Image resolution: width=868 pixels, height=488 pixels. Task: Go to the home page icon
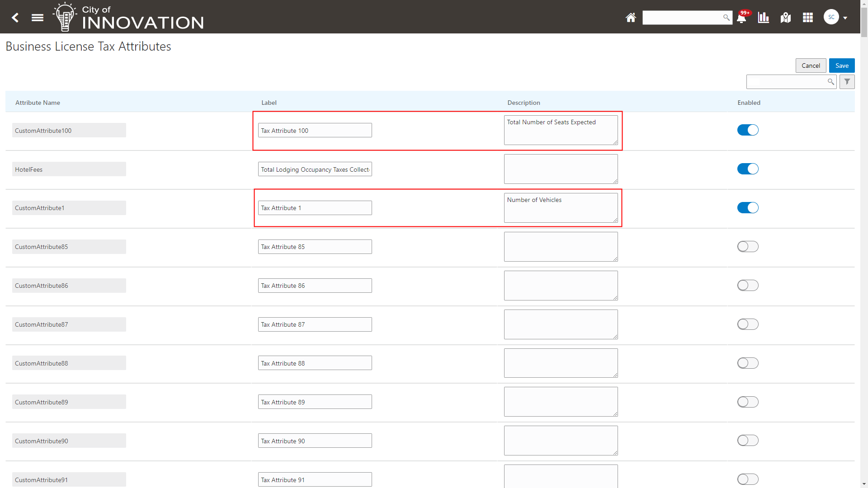631,18
